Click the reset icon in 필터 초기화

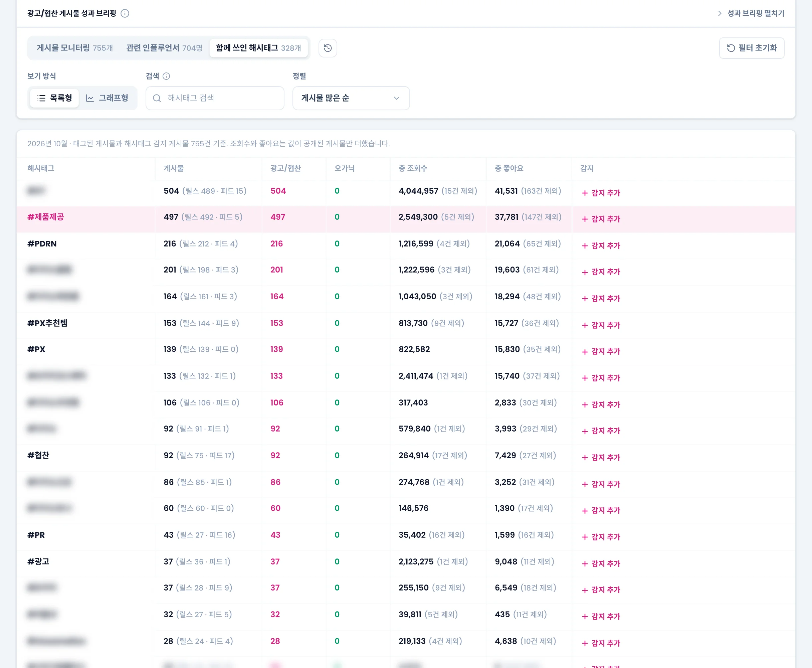[x=731, y=48]
